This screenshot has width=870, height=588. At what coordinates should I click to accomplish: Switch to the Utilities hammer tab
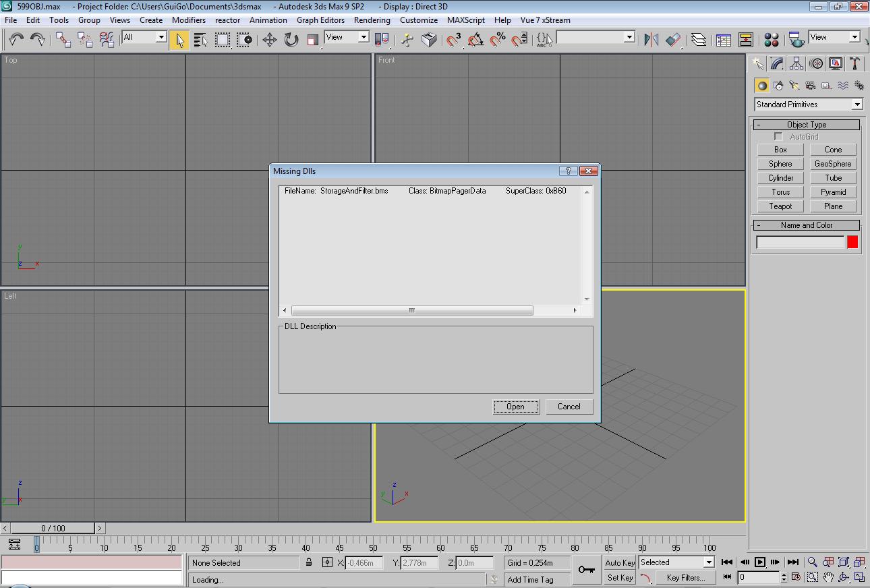pyautogui.click(x=854, y=63)
